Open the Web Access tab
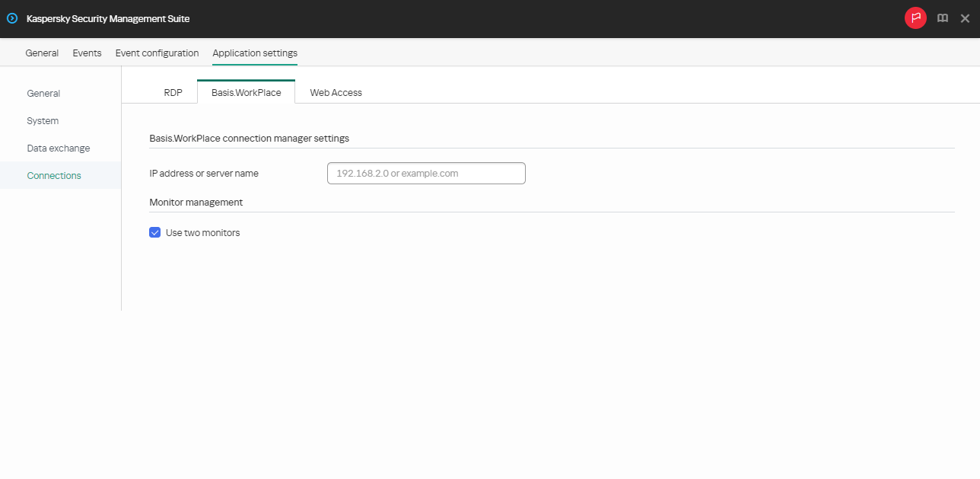The image size is (980, 479). pyautogui.click(x=336, y=91)
